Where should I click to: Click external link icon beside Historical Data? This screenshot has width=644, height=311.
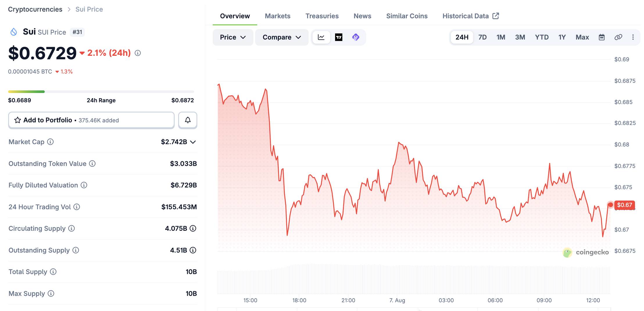pyautogui.click(x=496, y=16)
